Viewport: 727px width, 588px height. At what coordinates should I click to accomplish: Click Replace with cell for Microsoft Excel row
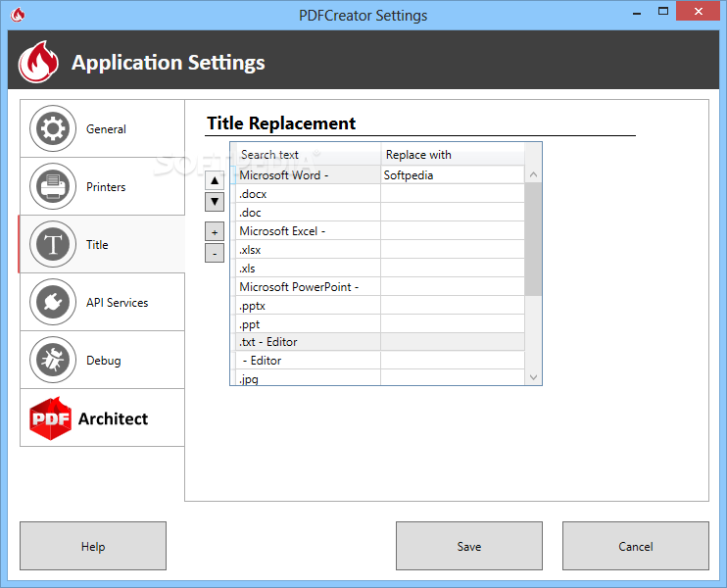click(453, 230)
